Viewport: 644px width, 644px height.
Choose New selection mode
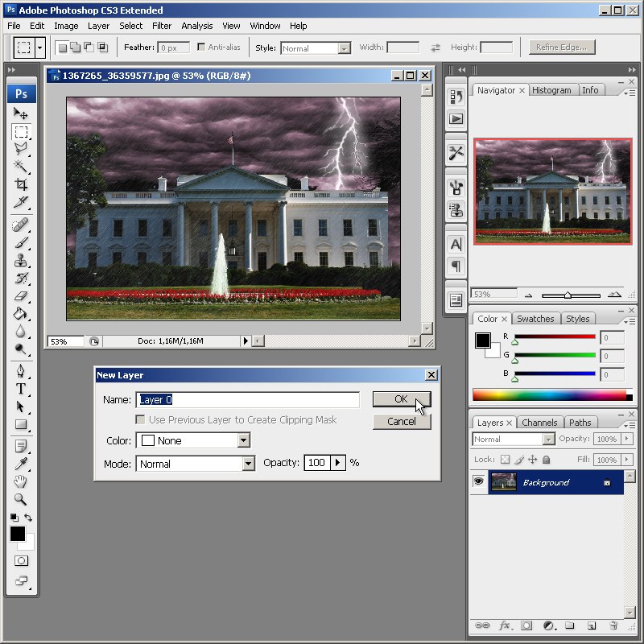coord(63,47)
